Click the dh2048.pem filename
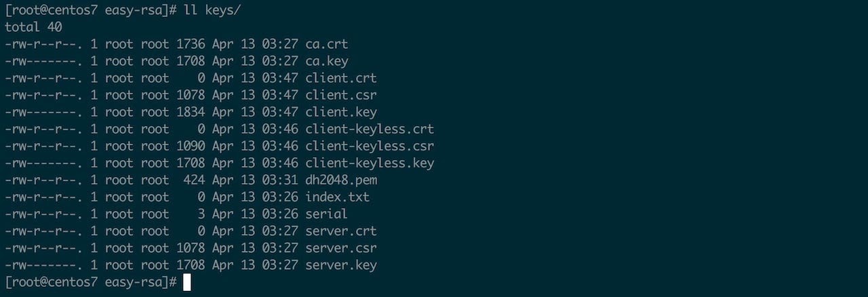This screenshot has height=297, width=868. (341, 180)
